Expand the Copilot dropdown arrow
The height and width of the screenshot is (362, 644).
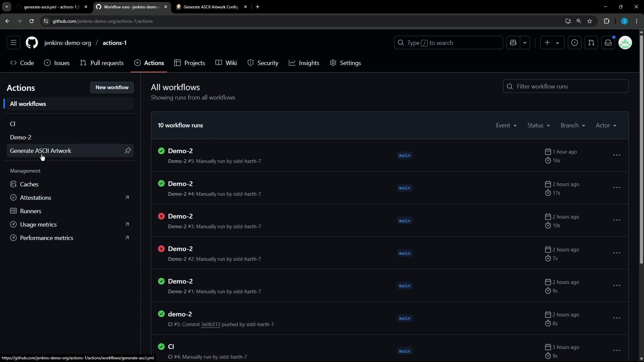coord(525,43)
